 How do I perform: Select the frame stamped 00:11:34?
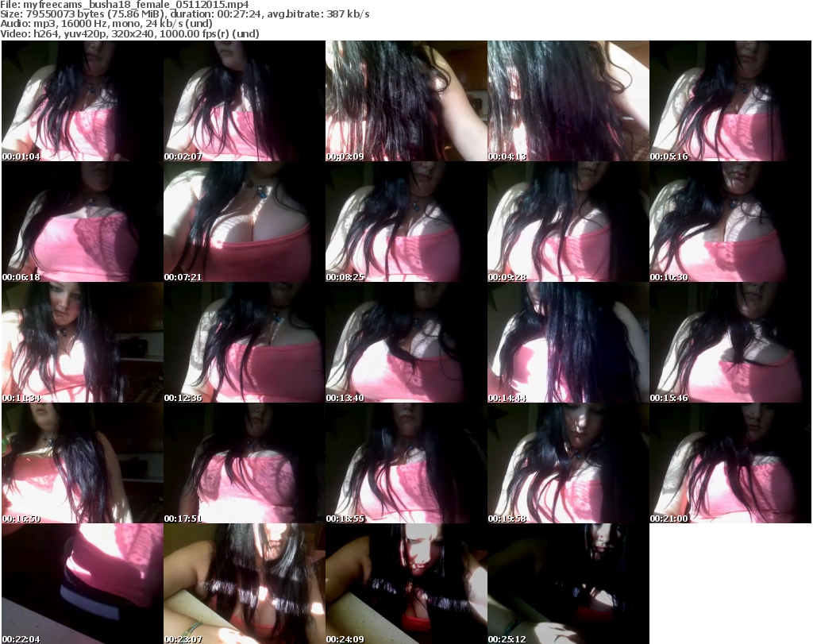click(x=83, y=343)
